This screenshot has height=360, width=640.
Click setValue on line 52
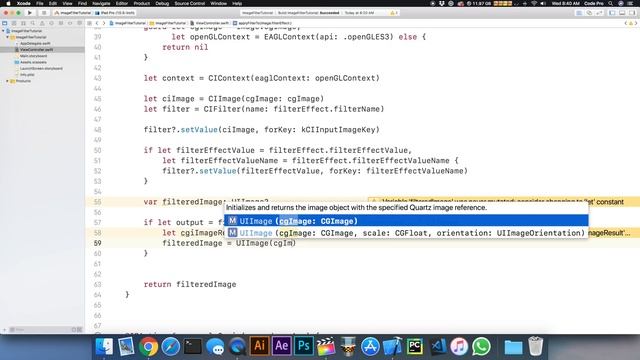(218, 171)
